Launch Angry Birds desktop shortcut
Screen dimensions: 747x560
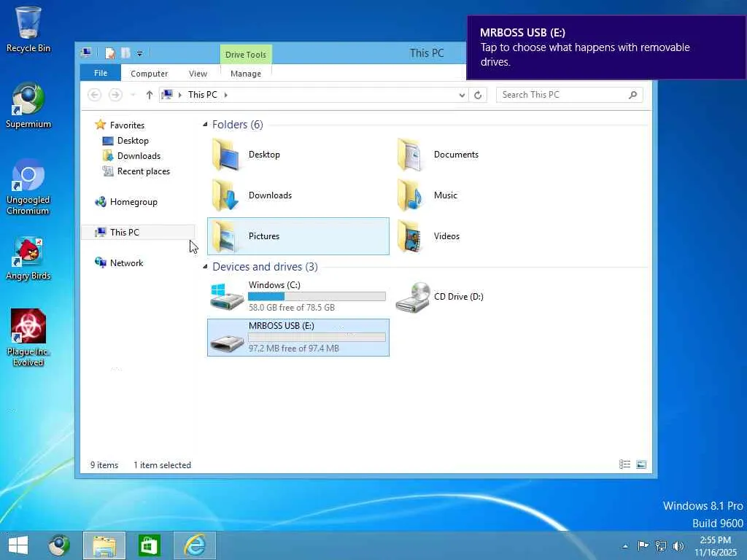(28, 257)
